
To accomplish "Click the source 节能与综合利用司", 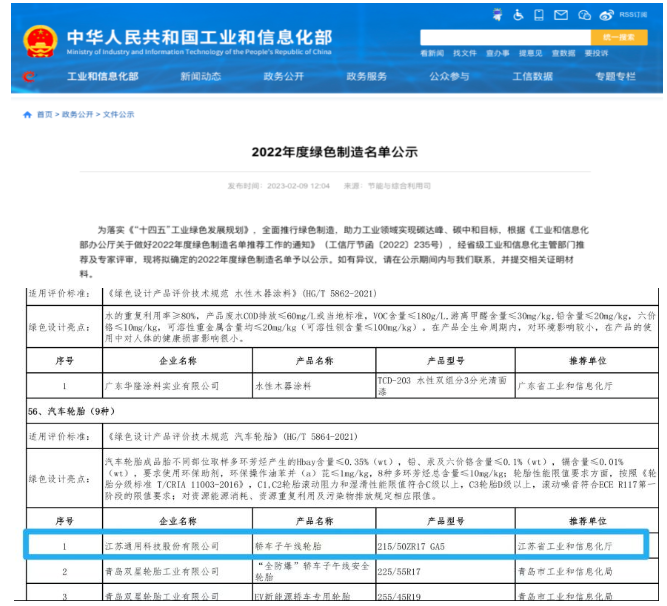I will point(399,186).
